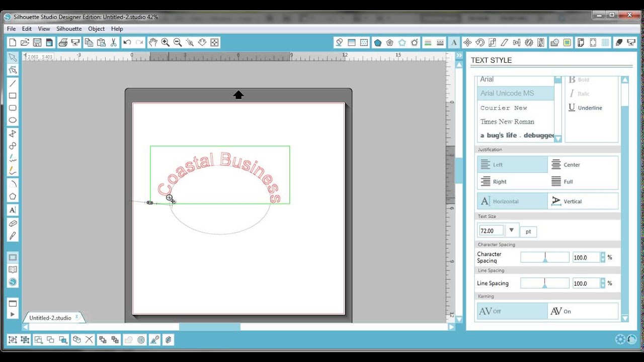The height and width of the screenshot is (362, 644).
Task: Select the Eraser tool in left toolbar
Action: point(13,223)
